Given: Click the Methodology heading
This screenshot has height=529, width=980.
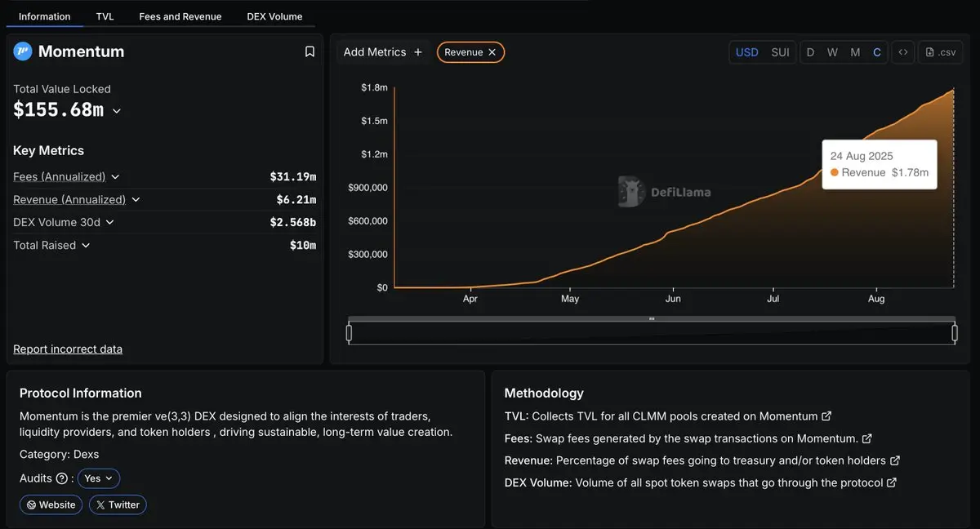Looking at the screenshot, I should tap(544, 393).
